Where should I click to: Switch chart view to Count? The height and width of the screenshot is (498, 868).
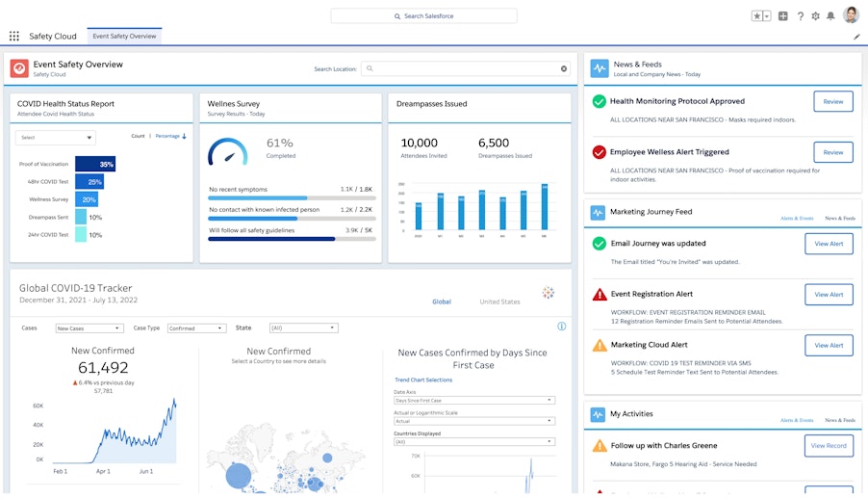pyautogui.click(x=138, y=136)
